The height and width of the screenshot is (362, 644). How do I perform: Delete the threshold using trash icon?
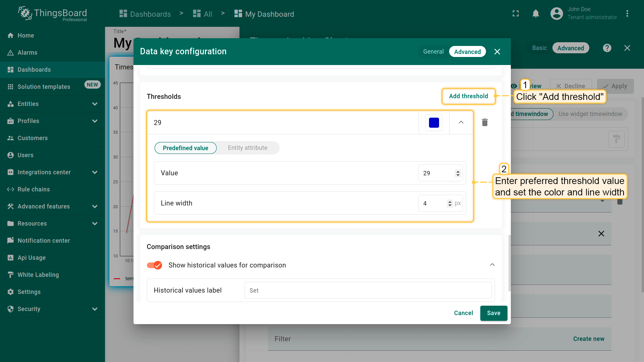click(485, 122)
